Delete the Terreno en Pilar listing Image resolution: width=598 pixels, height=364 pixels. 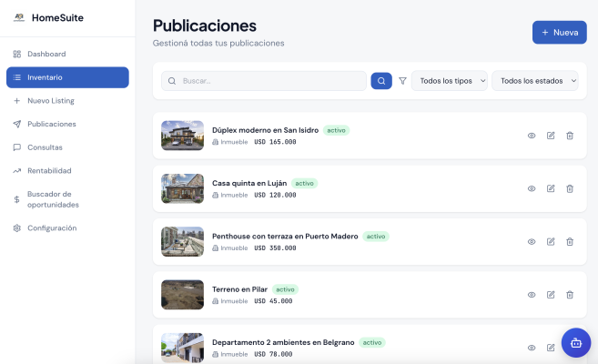pos(570,295)
